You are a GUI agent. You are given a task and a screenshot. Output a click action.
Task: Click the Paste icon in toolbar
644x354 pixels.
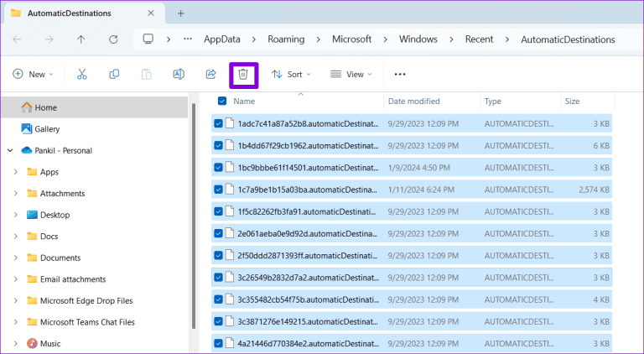pos(147,75)
